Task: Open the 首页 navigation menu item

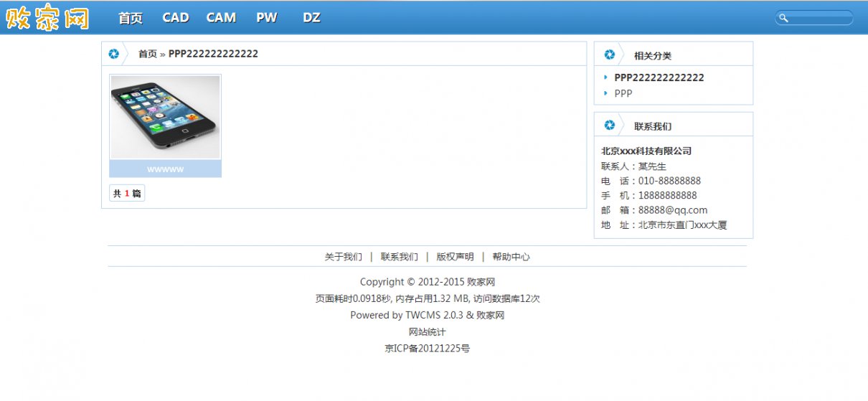Action: point(131,18)
